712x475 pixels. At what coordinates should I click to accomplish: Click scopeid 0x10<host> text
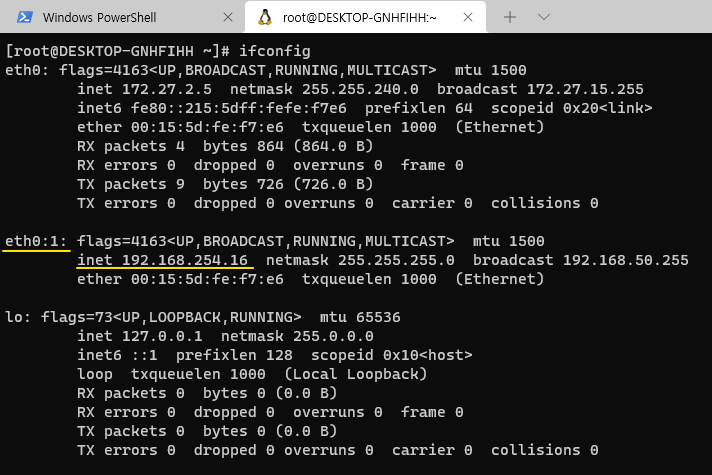click(x=391, y=355)
